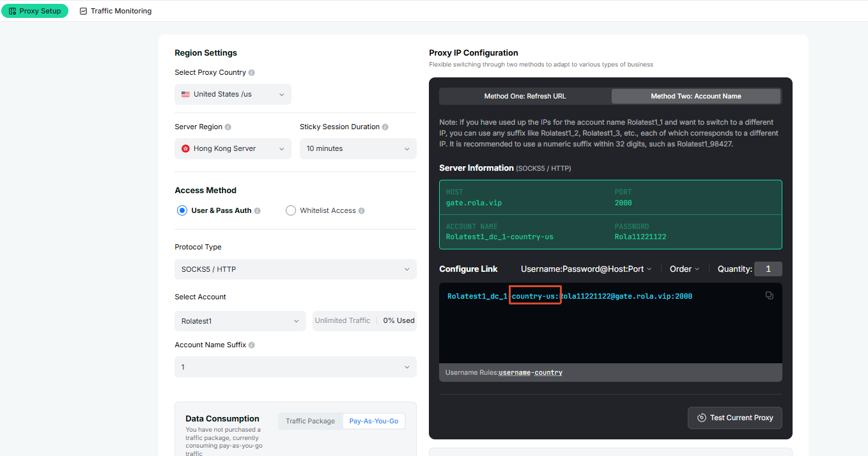Screen dimensions: 868x456
Task: Select Method One: Refresh URL tab
Action: coord(525,96)
